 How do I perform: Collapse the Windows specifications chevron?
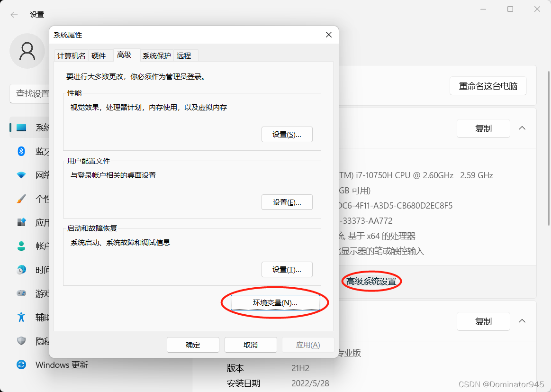(x=522, y=320)
